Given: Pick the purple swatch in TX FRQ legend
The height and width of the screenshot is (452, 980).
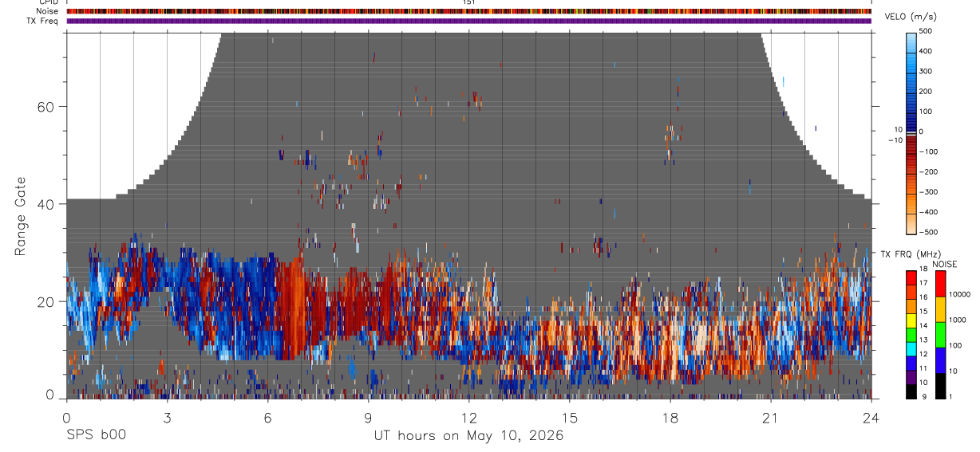Looking at the screenshot, I should pos(911,377).
